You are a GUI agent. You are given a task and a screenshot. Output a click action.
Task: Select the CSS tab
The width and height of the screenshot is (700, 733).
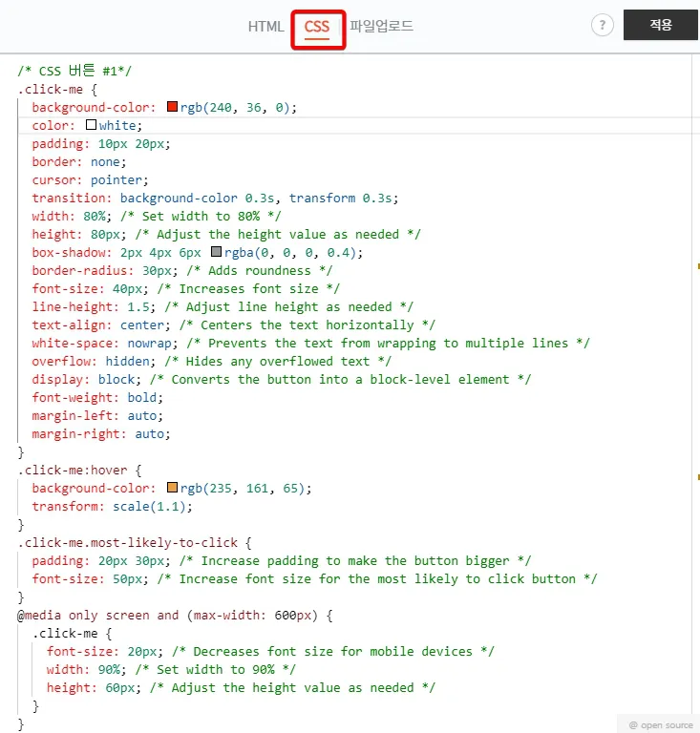coord(317,27)
